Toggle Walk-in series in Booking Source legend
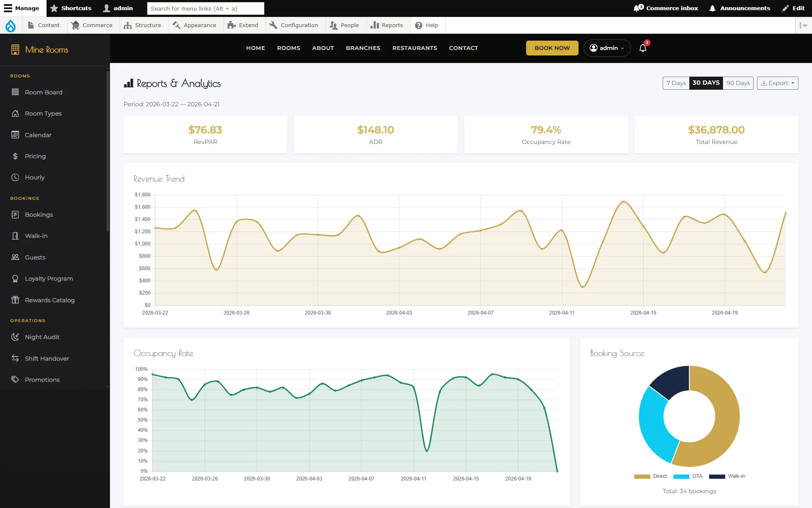Image resolution: width=812 pixels, height=508 pixels. pyautogui.click(x=727, y=476)
